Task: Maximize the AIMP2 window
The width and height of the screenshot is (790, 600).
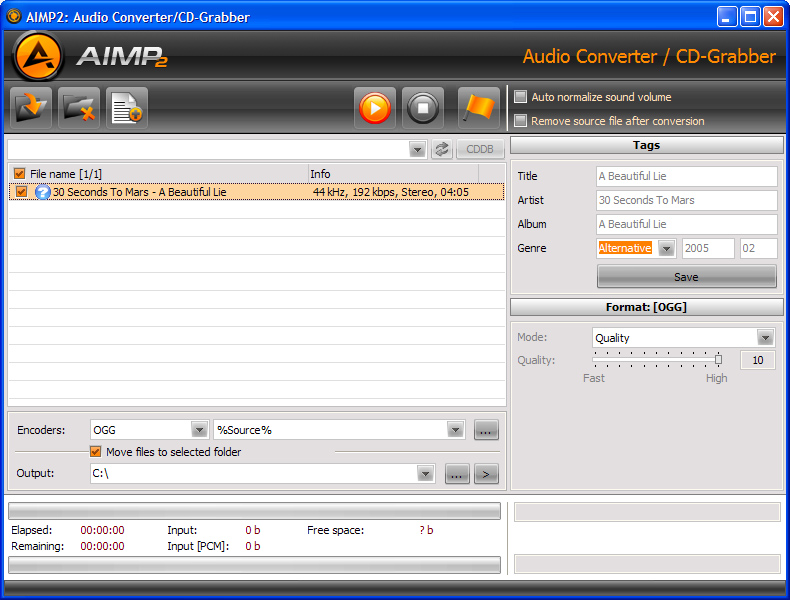Action: click(x=750, y=17)
